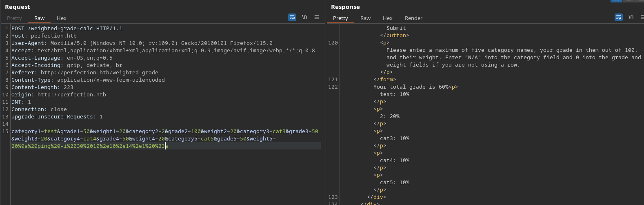644x205 pixels.
Task: Click the Content-Length: 223 header
Action: (42, 87)
